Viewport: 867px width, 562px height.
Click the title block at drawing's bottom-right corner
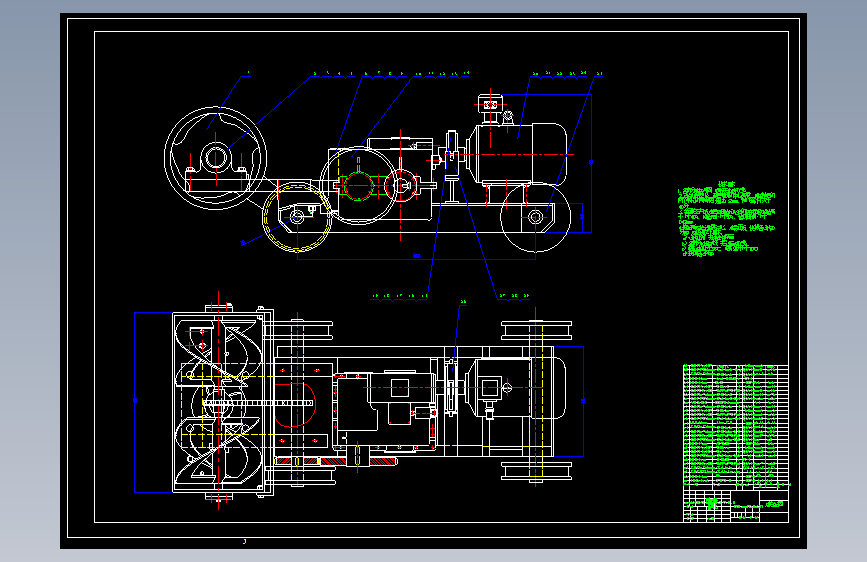tap(736, 506)
